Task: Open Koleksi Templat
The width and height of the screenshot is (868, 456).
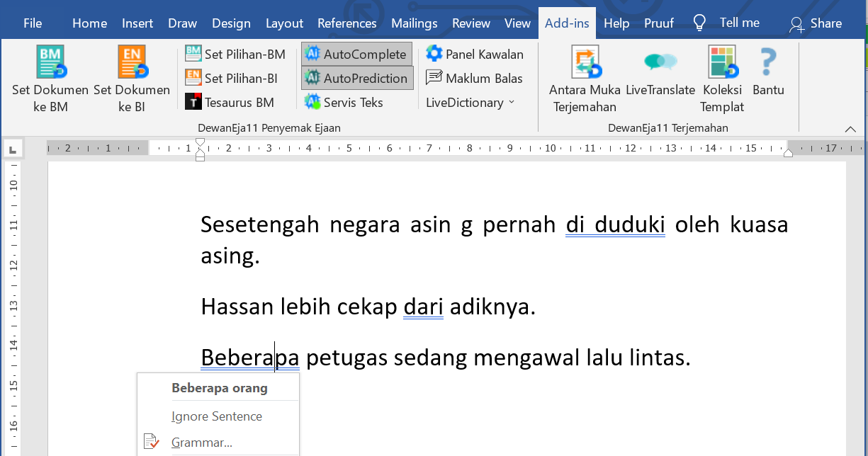Action: [722, 62]
